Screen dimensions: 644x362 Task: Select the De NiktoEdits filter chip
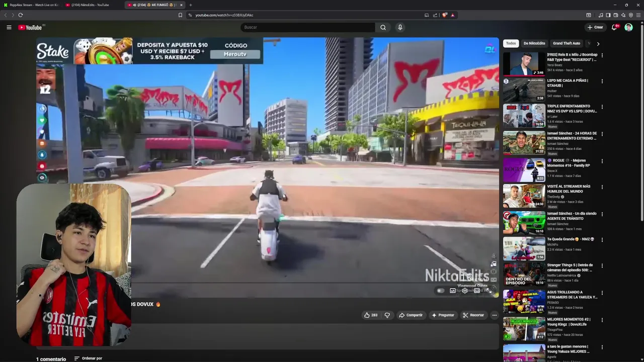pyautogui.click(x=534, y=43)
